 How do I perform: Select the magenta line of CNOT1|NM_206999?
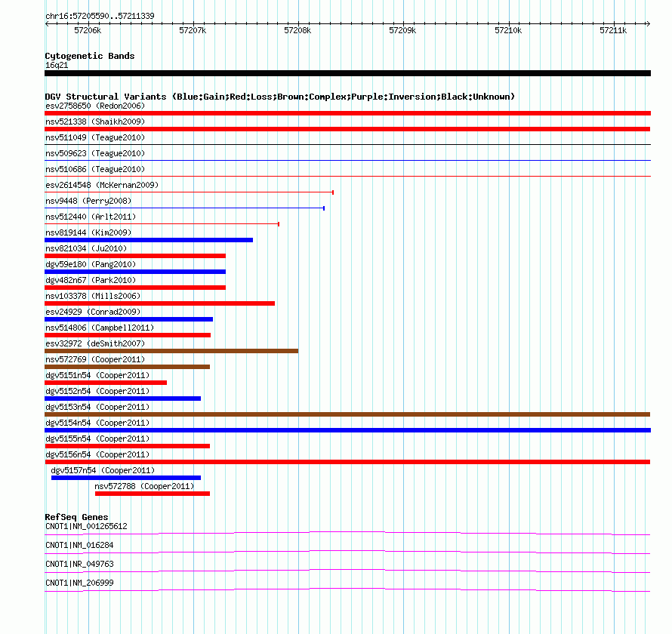347,590
